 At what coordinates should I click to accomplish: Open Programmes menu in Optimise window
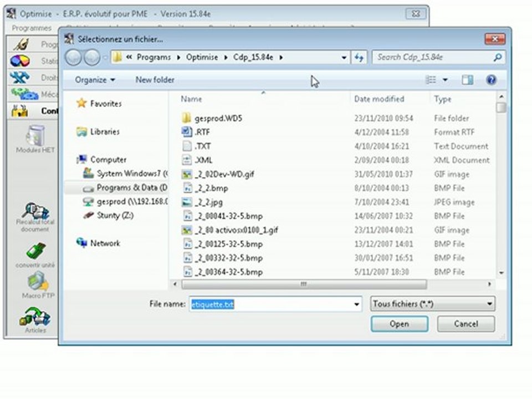32,28
